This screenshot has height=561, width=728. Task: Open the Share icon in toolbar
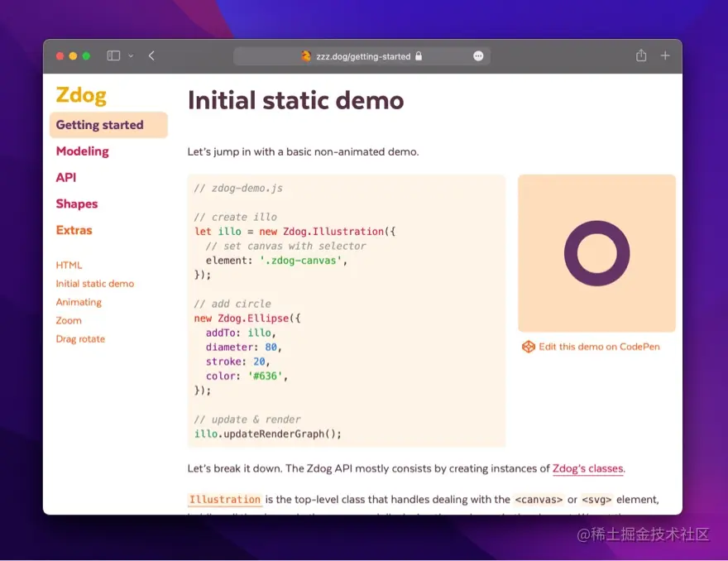pos(641,55)
